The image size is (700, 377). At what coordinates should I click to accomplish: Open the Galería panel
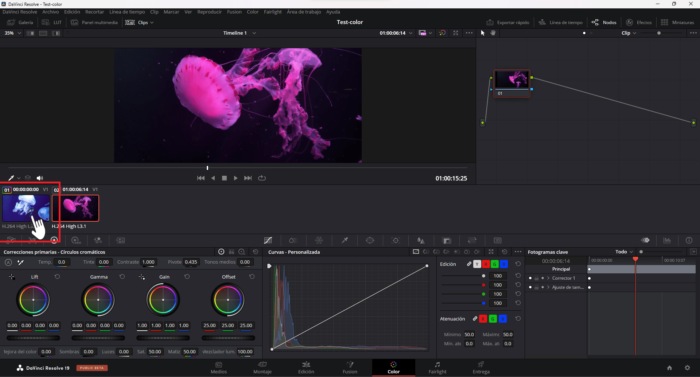tap(20, 22)
